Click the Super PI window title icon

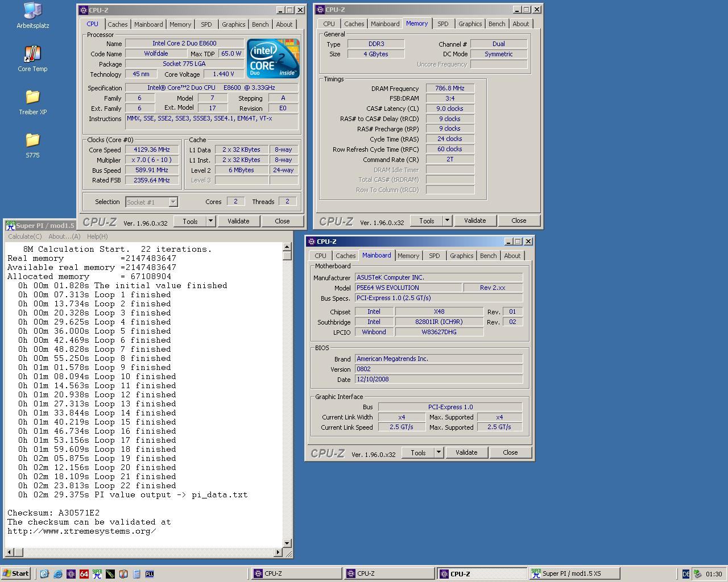[10, 226]
